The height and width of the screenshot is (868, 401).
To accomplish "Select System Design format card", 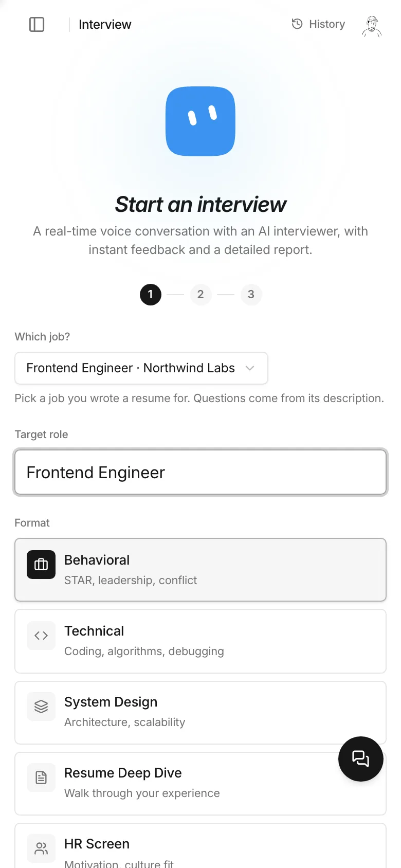I will pos(200,713).
